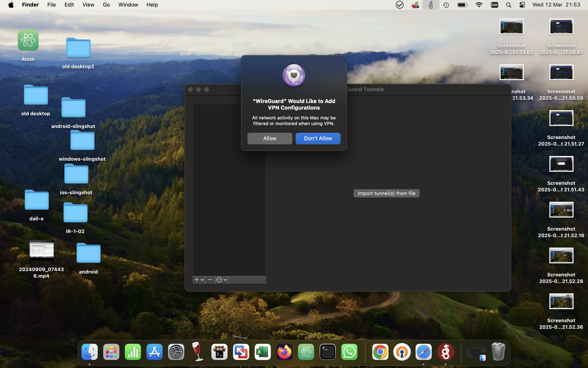Open Control Center icon
588x368 pixels.
pyautogui.click(x=522, y=5)
